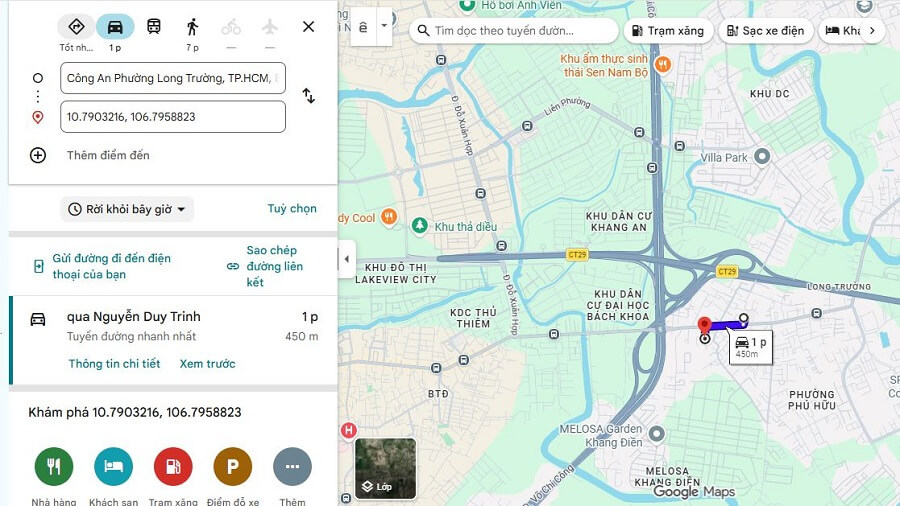Open Tuỳ chọn route options

click(292, 208)
